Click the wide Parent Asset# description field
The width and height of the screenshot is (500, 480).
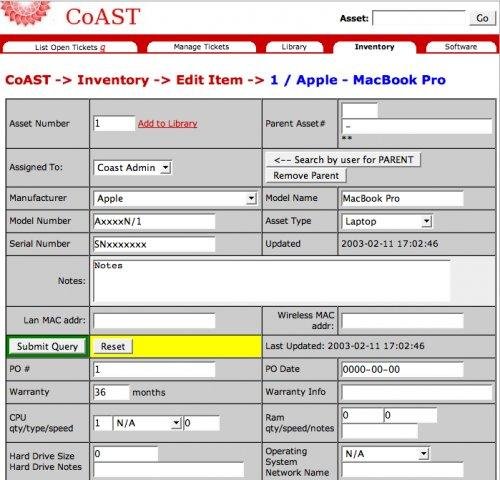tap(417, 126)
